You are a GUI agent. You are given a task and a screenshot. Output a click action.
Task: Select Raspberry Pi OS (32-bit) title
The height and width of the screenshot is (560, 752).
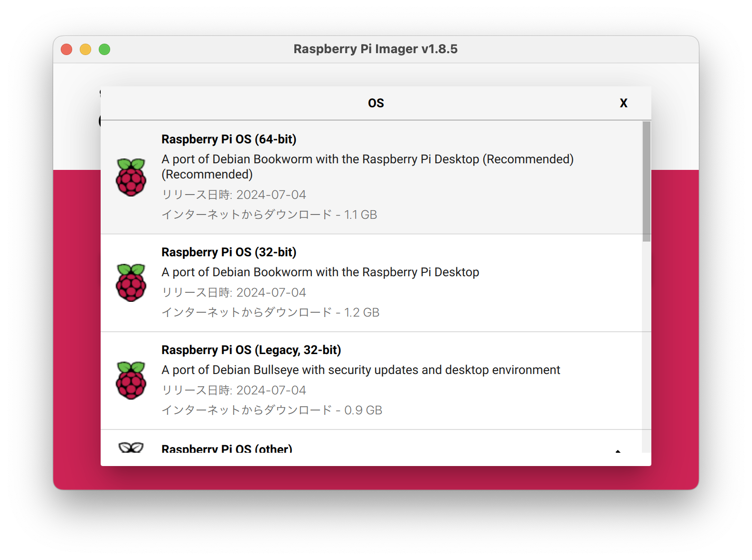coord(229,252)
